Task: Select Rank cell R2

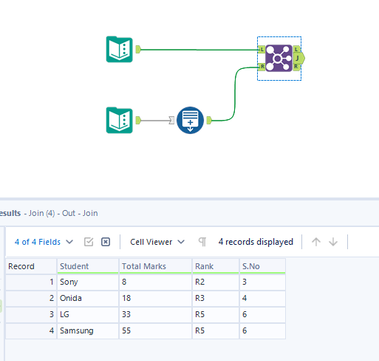Action: pyautogui.click(x=216, y=282)
